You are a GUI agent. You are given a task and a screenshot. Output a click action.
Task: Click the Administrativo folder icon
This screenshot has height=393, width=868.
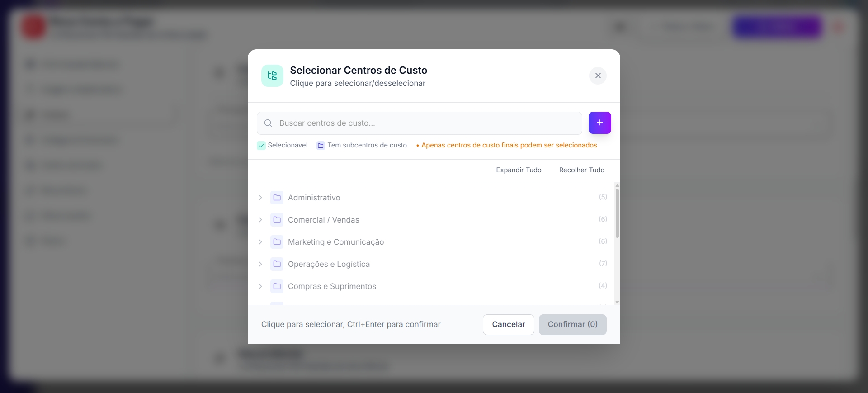tap(277, 198)
